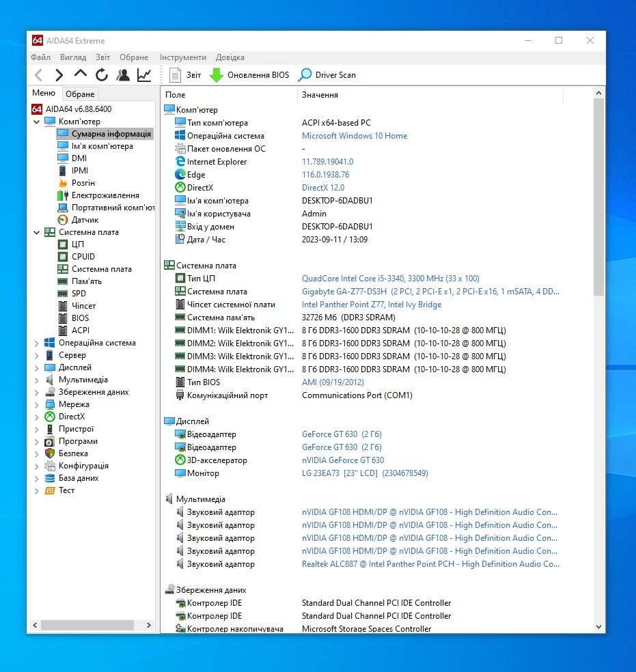Image resolution: width=636 pixels, height=672 pixels.
Task: Select IPMI in the tree
Action: pos(80,171)
